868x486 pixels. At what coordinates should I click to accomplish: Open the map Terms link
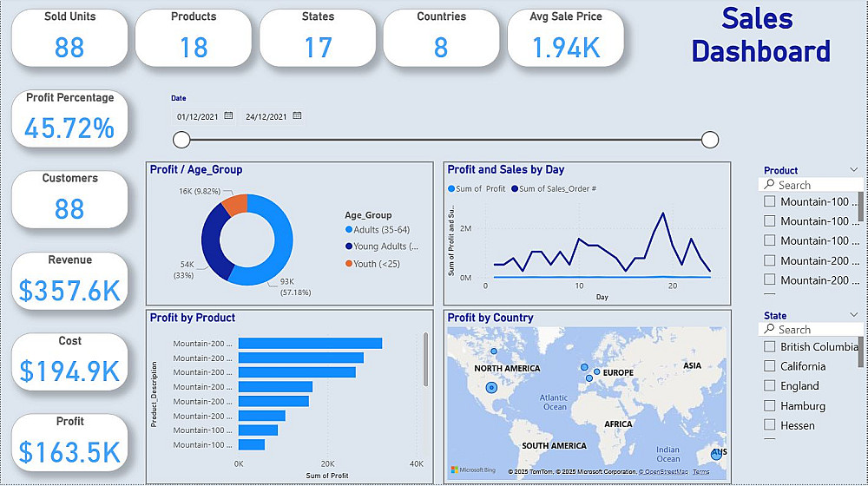pyautogui.click(x=700, y=471)
